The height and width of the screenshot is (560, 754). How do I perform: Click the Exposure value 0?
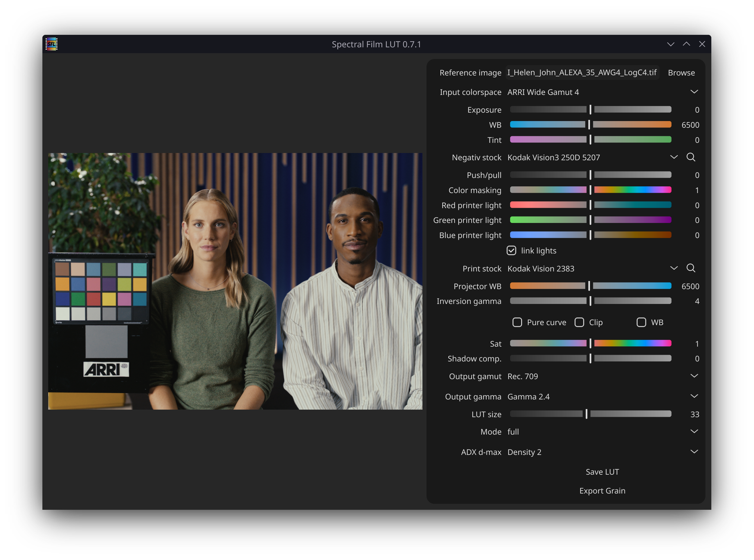[x=697, y=110]
